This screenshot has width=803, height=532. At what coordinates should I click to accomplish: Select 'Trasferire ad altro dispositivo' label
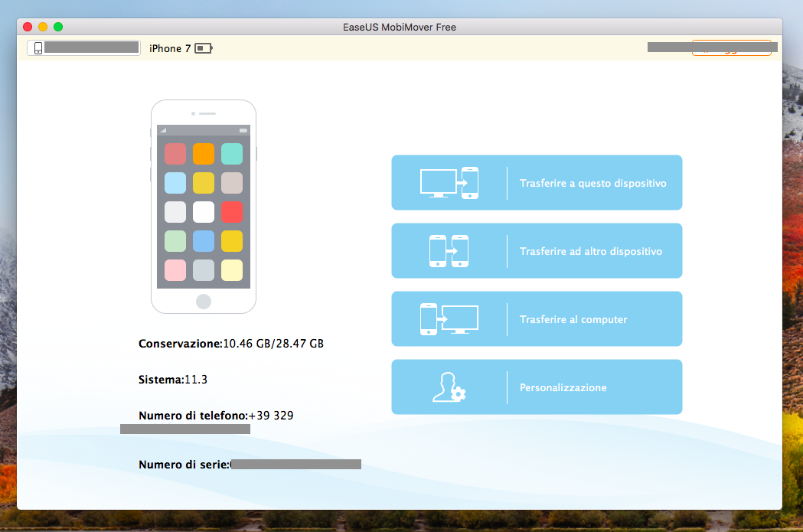coord(590,251)
